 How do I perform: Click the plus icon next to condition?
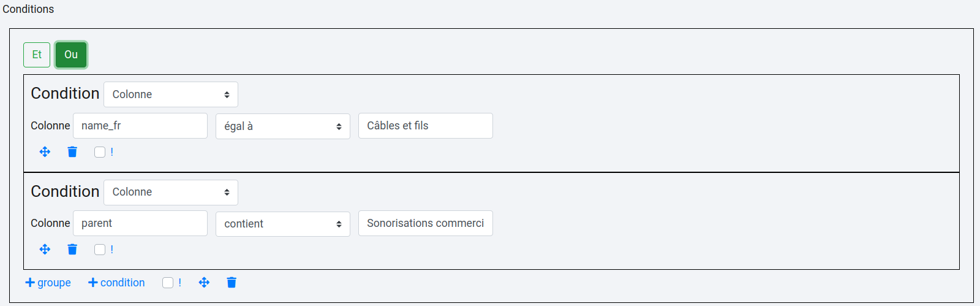[93, 282]
